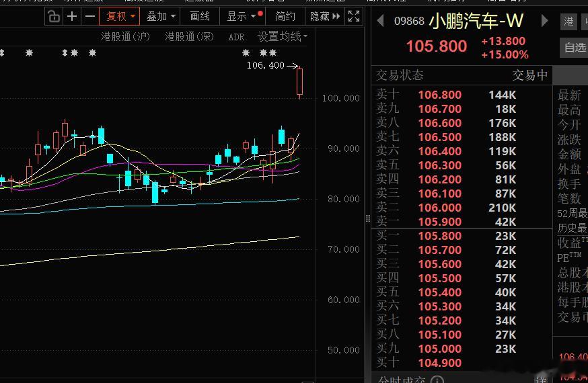
Task: Select 卖三 price 106.100
Action: pyautogui.click(x=440, y=194)
